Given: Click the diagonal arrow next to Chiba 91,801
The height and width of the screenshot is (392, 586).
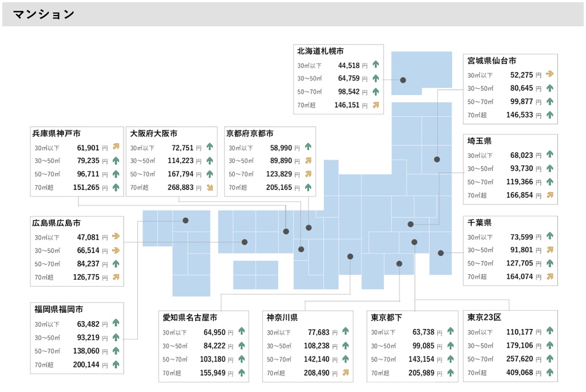Looking at the screenshot, I should [550, 250].
